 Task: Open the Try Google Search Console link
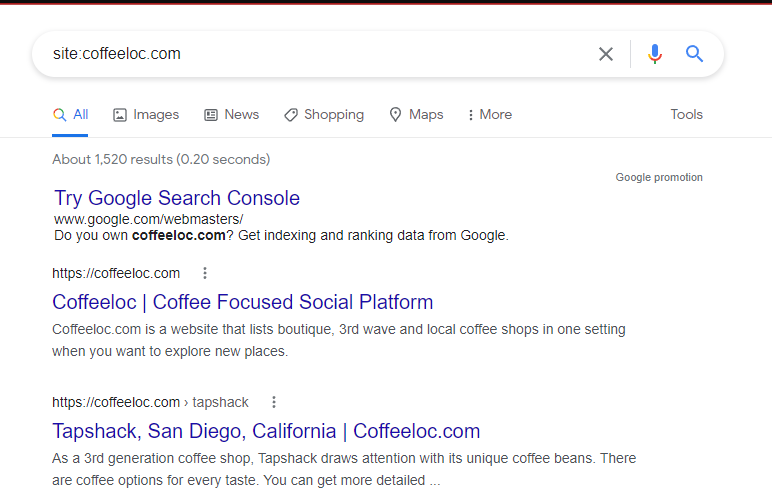(x=177, y=198)
